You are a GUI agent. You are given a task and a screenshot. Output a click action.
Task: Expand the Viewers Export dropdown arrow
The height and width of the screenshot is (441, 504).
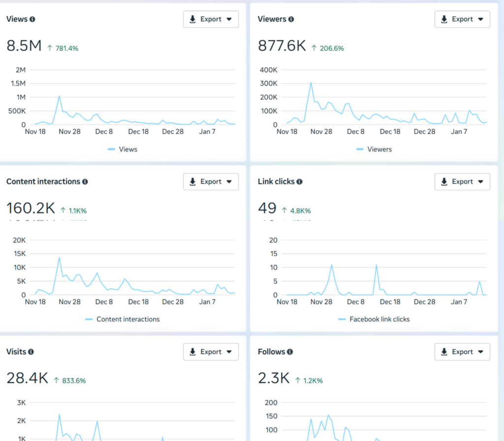[480, 19]
